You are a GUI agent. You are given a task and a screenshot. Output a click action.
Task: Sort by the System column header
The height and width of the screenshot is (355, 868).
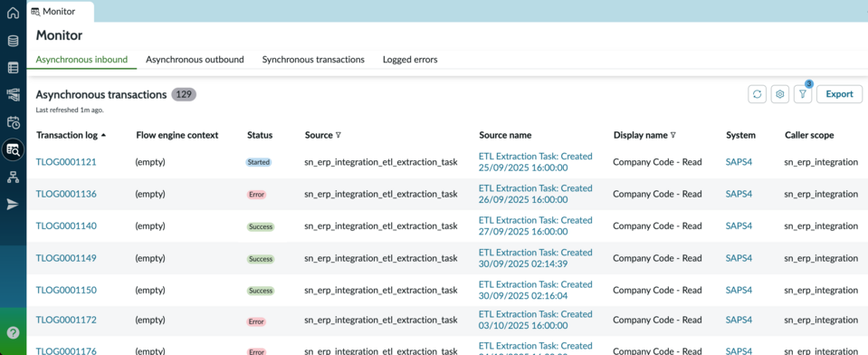point(740,135)
